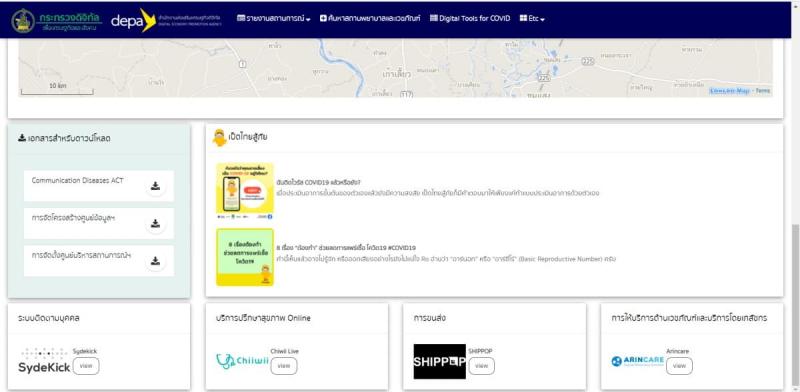Screen dimensions: 800x392
Task: Expand the Etc dropdown menu
Action: coord(532,18)
